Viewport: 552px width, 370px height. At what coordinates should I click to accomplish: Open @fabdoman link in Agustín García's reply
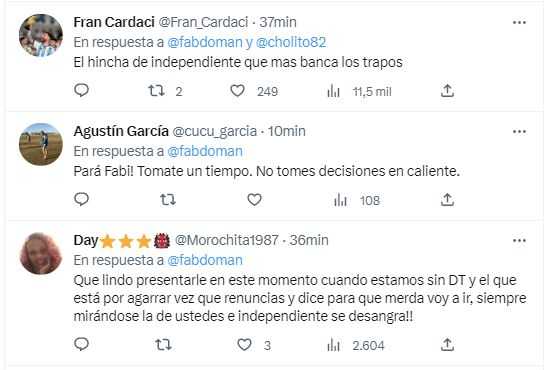pos(205,151)
